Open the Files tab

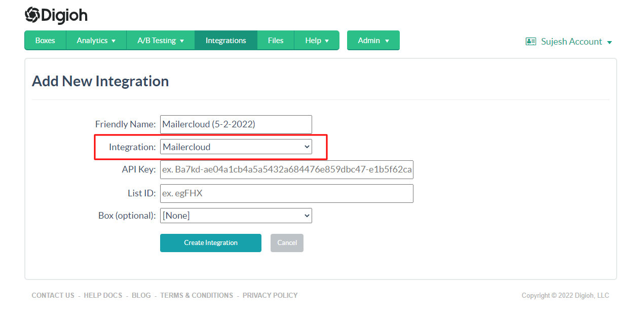point(276,41)
